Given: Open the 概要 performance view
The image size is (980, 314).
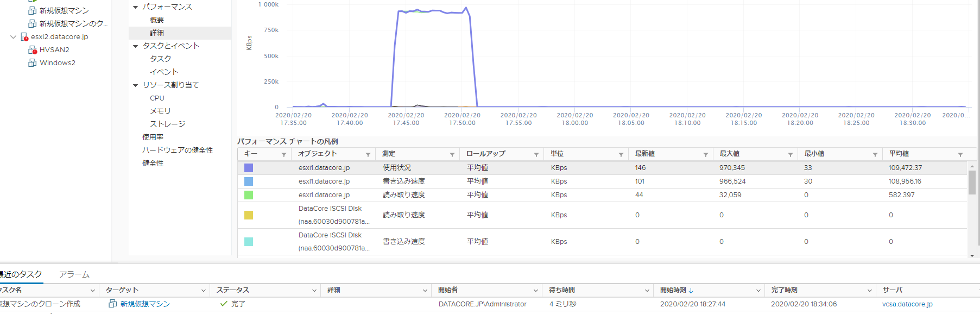Looking at the screenshot, I should (157, 20).
